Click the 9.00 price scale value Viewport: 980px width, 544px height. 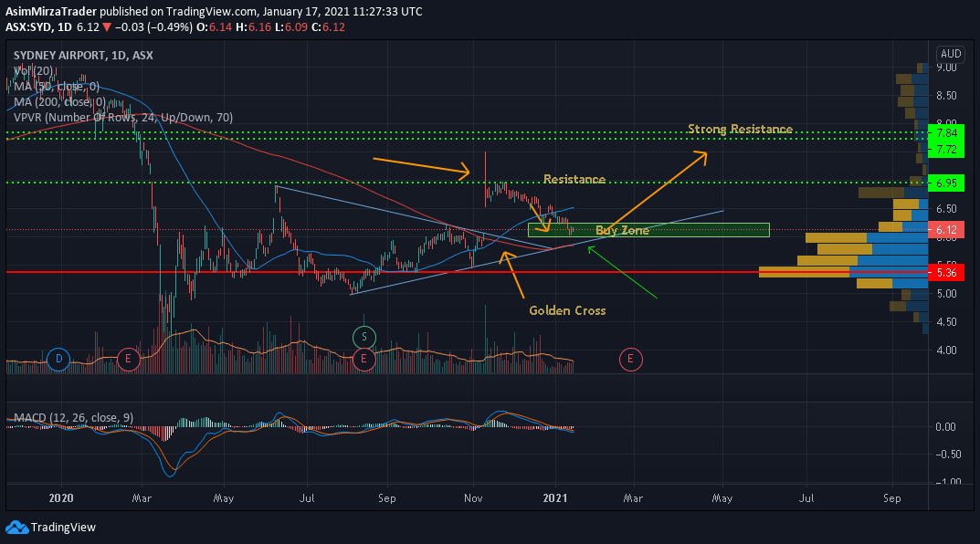946,68
